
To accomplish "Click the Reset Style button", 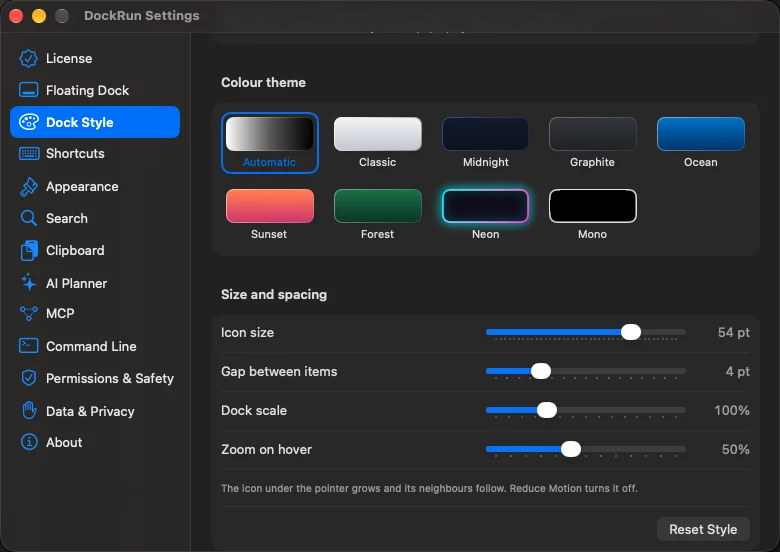I will point(703,529).
